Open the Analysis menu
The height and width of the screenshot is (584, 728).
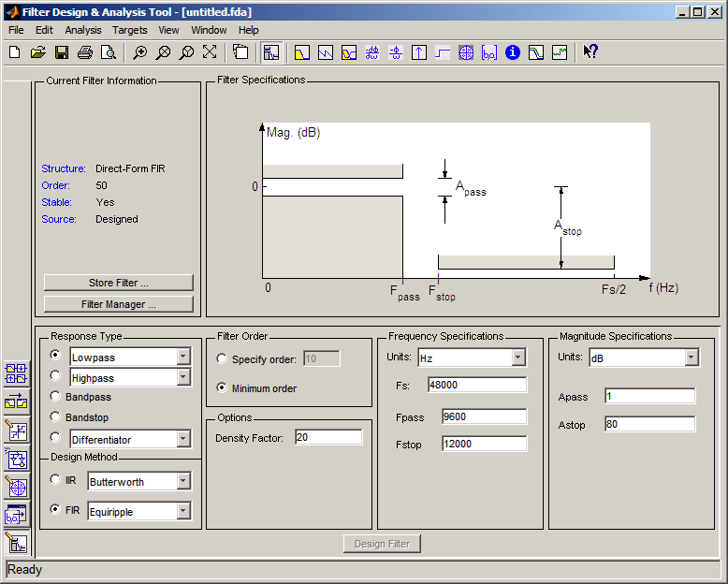[83, 30]
